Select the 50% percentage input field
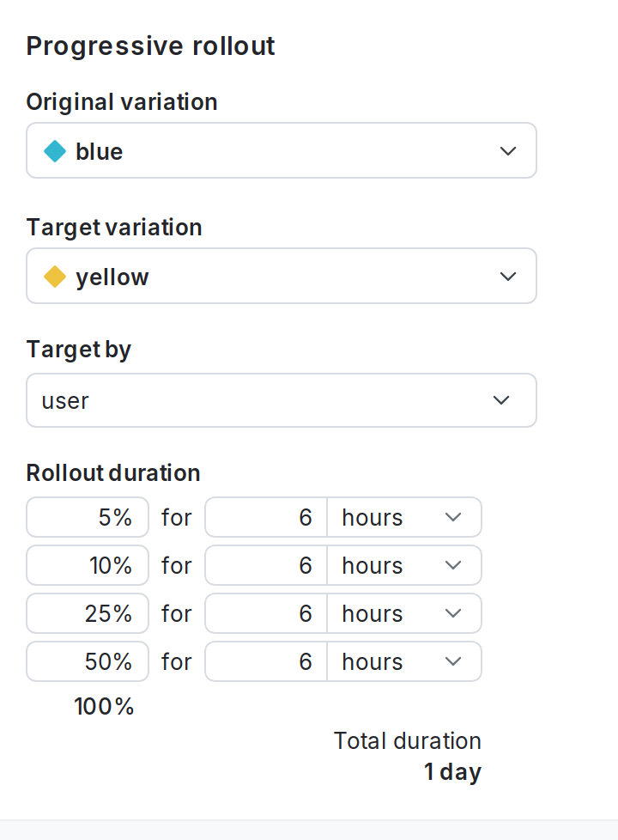 [x=87, y=661]
